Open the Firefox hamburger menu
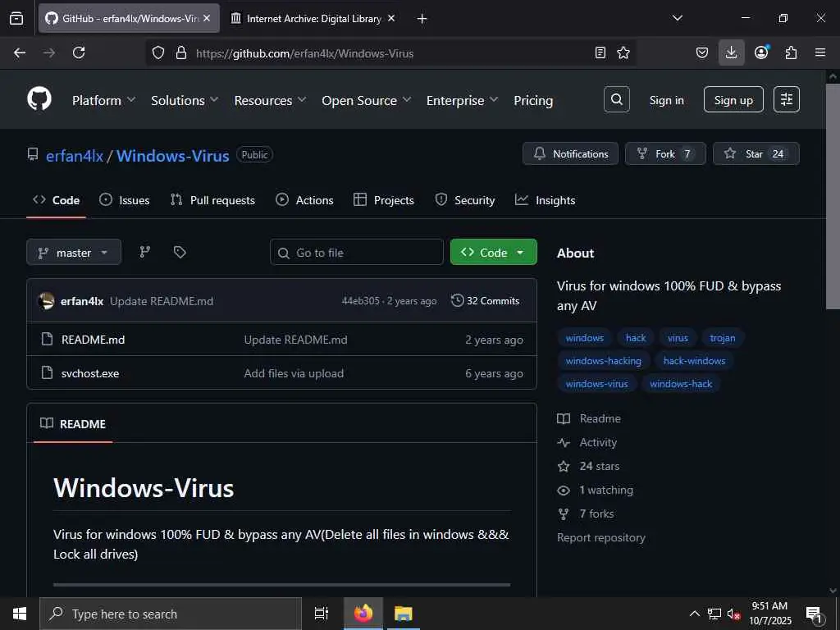 tap(820, 52)
